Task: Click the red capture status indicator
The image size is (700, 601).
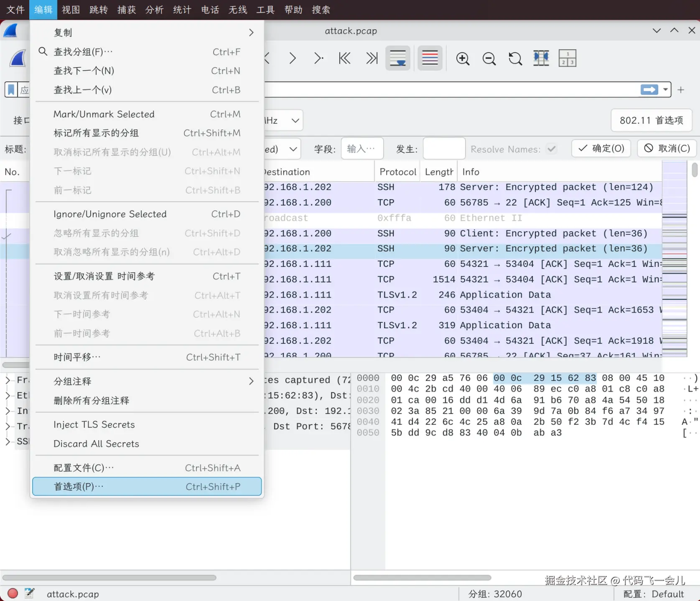Action: point(13,593)
